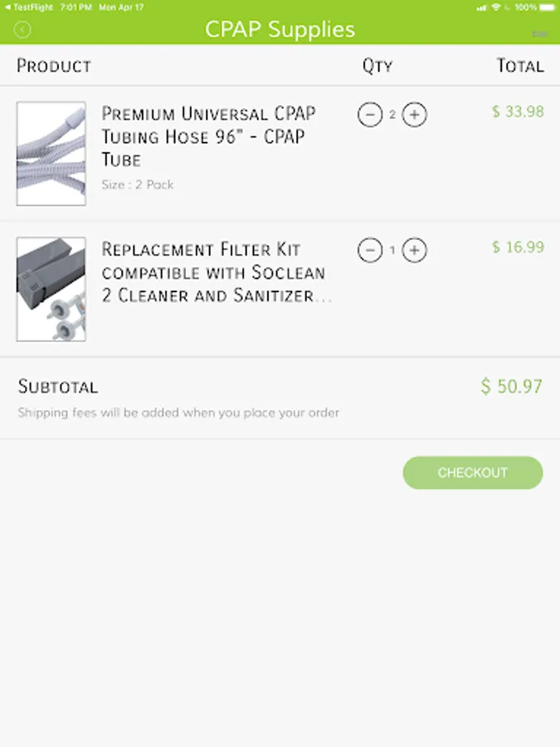
Task: Tap the back arrow icon
Action: point(22,31)
